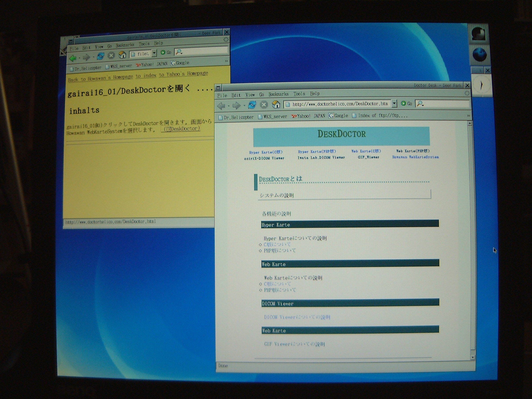
Task: Expand URL history dropdown in Doctor Desk window
Action: point(394,104)
